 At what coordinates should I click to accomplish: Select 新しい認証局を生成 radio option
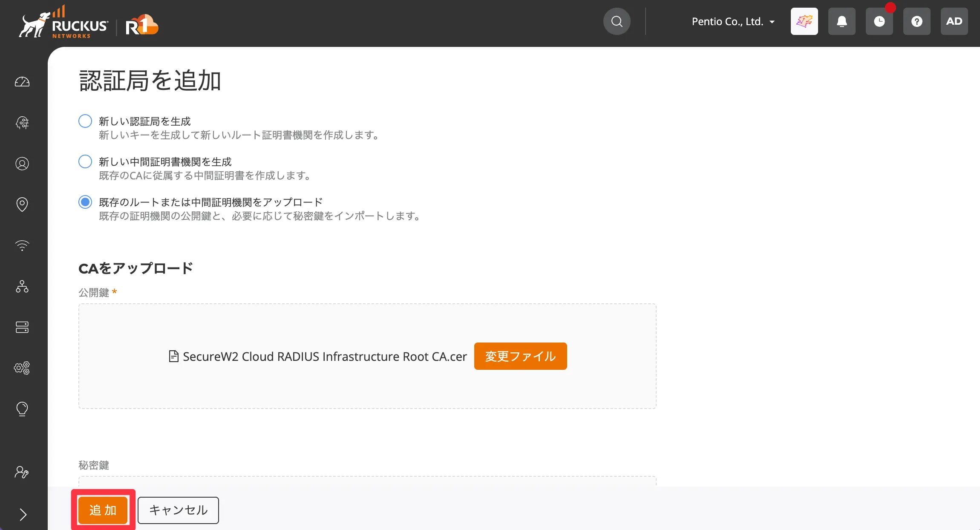click(x=85, y=121)
